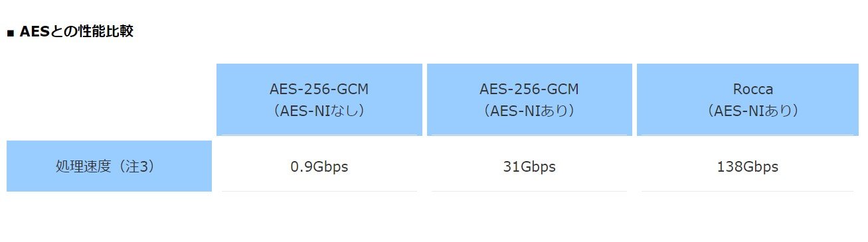Click (AES-NIあり) subtitle under the second AES-256-GCM
This screenshot has width=868, height=242.
pyautogui.click(x=529, y=111)
